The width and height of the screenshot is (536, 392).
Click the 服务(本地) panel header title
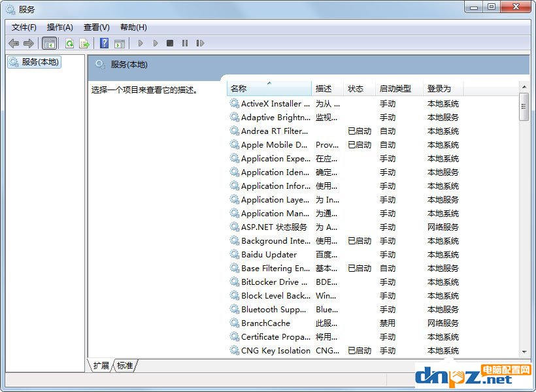pos(129,64)
